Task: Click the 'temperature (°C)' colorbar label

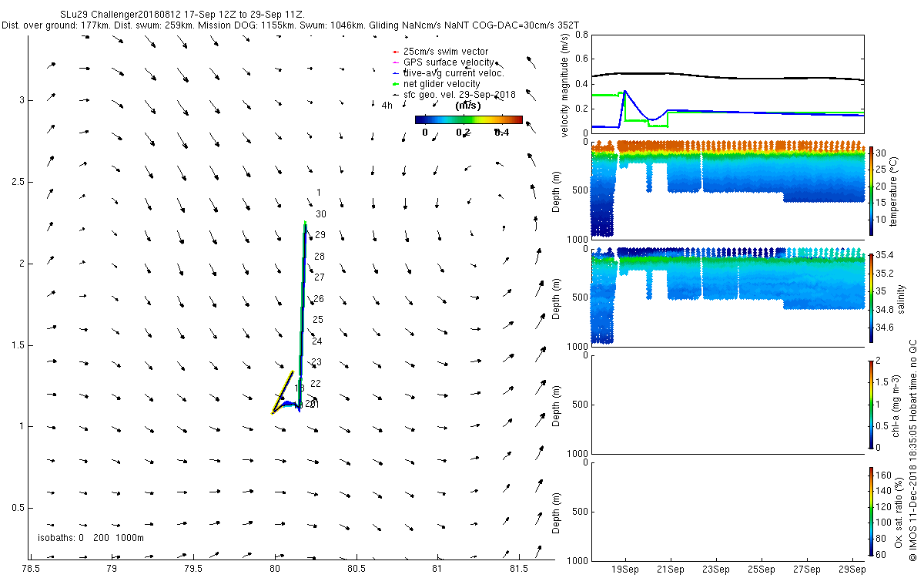Action: [894, 190]
